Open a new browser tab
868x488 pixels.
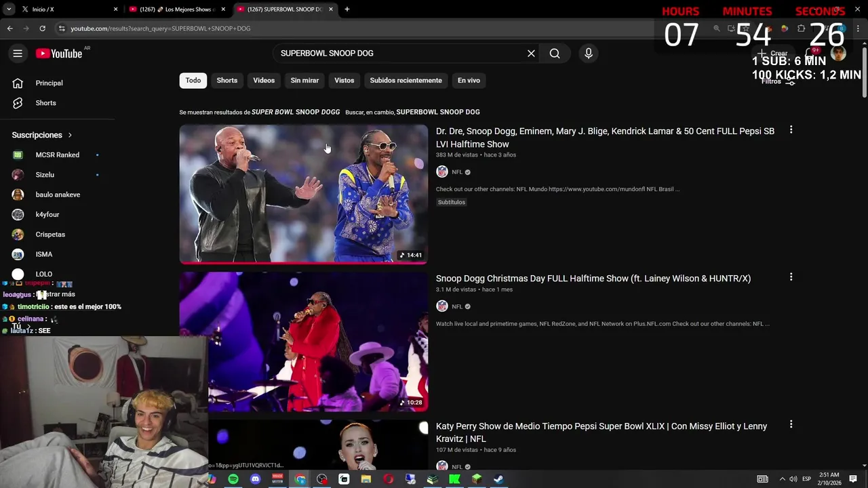347,9
